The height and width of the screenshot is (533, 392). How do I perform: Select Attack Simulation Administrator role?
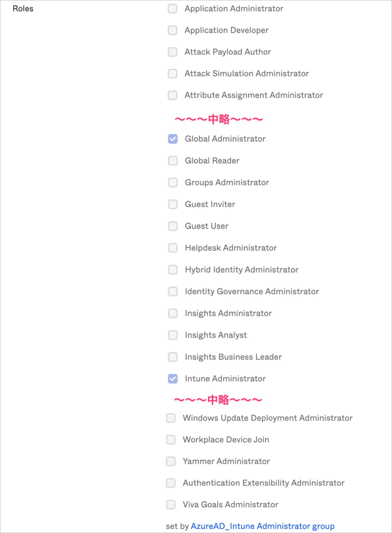point(172,74)
